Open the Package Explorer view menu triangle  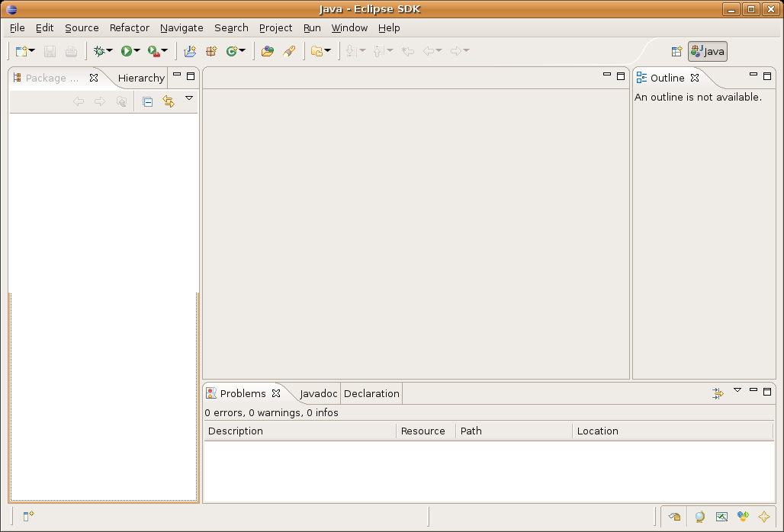[189, 98]
